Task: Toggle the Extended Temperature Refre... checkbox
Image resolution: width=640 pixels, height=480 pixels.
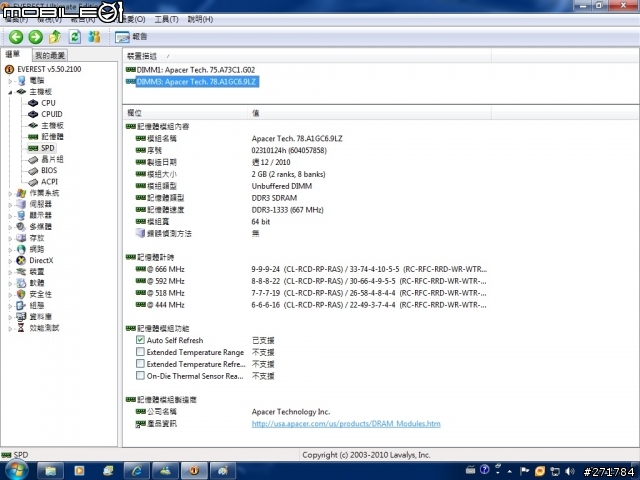Action: click(x=140, y=363)
